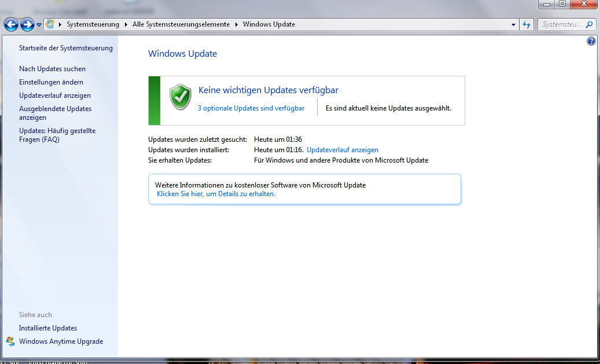Select Alle Systemsteuerungselemente breadcrumb
The image size is (600, 364).
click(x=181, y=24)
